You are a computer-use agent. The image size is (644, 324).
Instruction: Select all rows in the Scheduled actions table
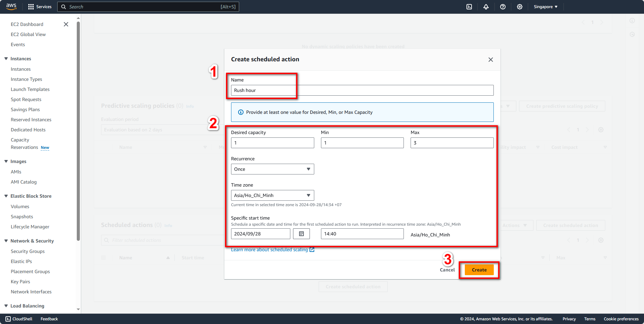tap(103, 257)
